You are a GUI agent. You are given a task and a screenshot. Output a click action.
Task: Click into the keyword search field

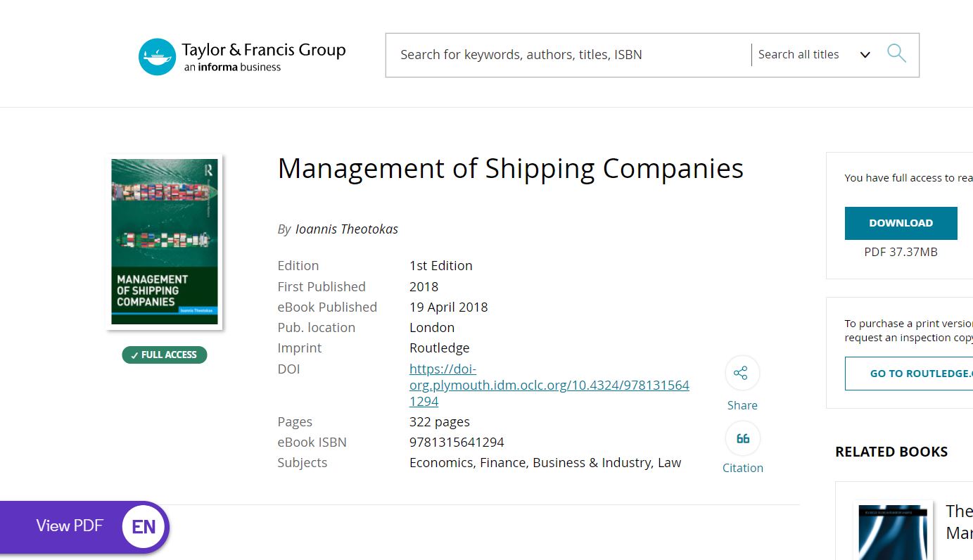click(x=568, y=55)
